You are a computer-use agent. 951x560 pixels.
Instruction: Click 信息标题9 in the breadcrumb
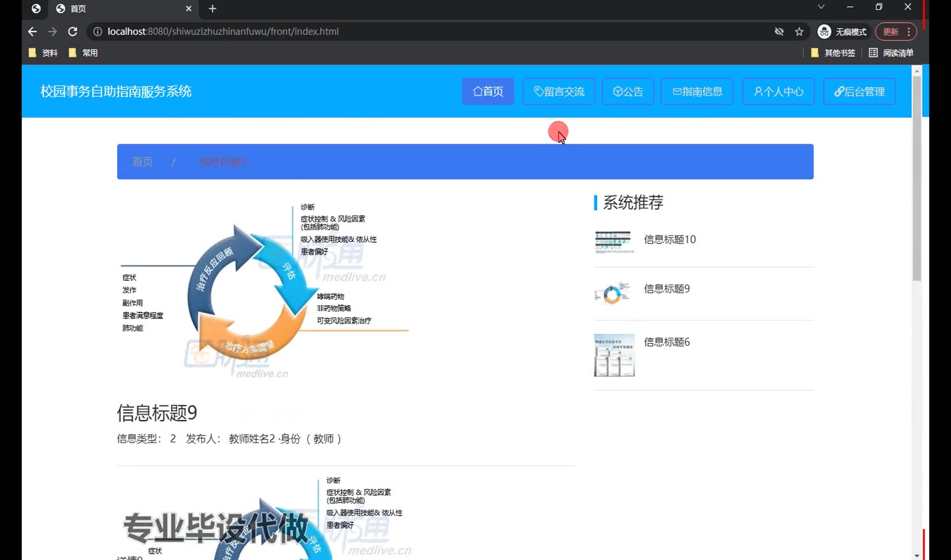click(222, 162)
